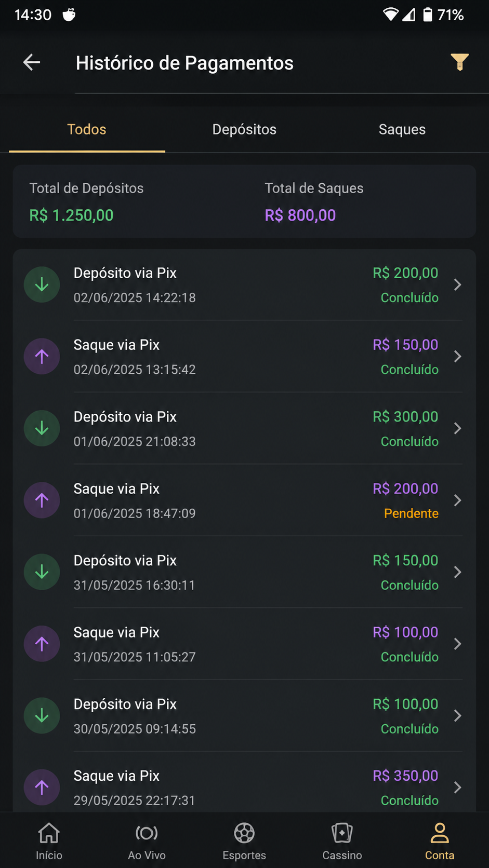Open Esportes soccer ball icon
The image size is (489, 868).
[244, 833]
